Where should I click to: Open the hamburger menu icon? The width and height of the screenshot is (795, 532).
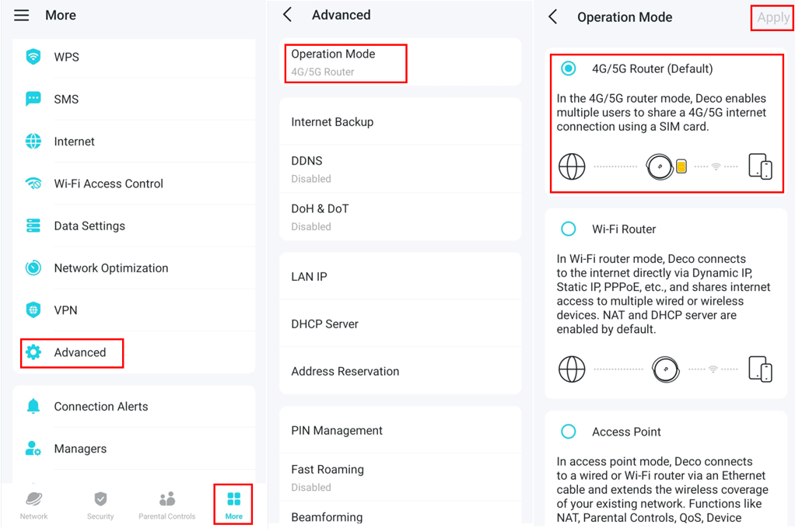pos(22,16)
